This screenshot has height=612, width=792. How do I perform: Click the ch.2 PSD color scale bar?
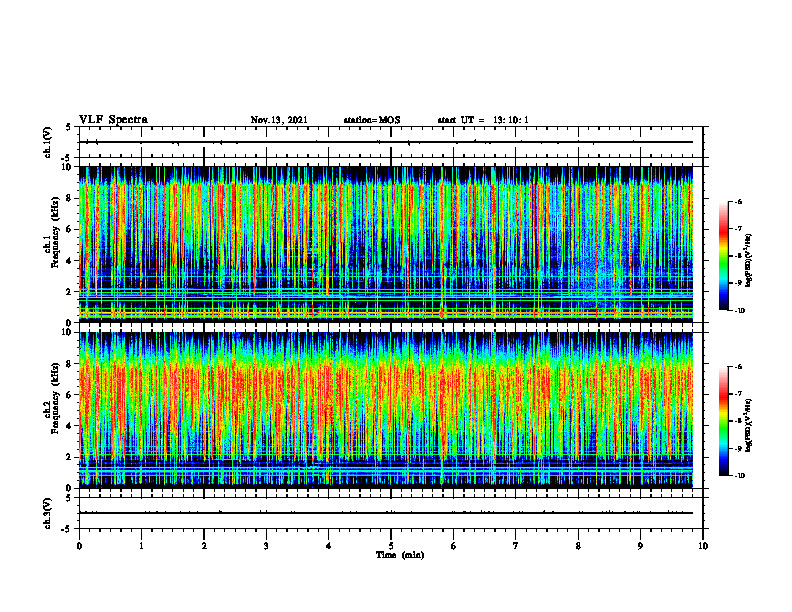click(x=723, y=421)
